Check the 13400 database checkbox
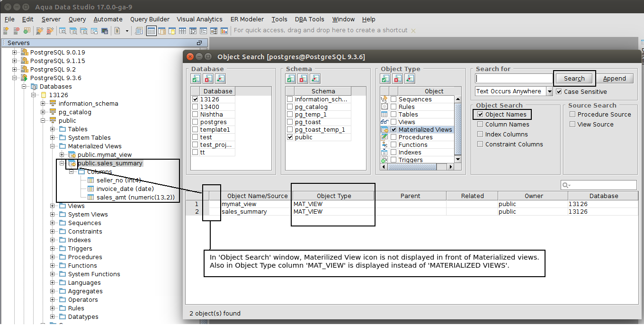Viewport: 644px width, 325px height. (195, 107)
